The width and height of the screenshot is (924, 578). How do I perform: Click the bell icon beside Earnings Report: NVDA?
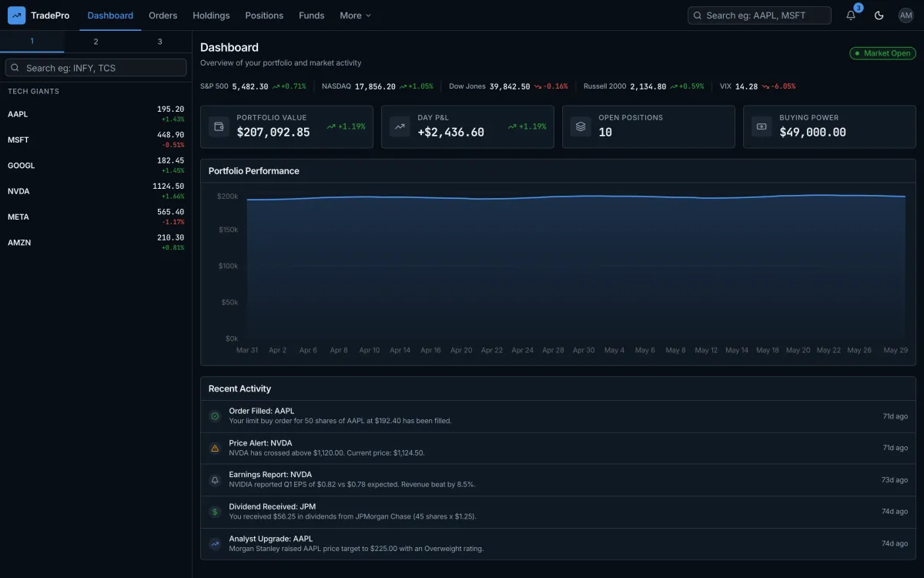[215, 480]
